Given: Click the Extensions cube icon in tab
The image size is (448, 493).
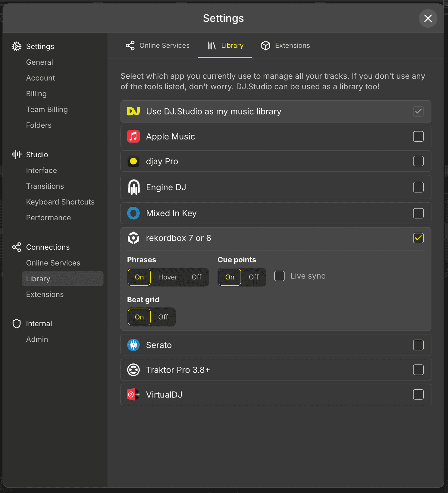Looking at the screenshot, I should (266, 46).
